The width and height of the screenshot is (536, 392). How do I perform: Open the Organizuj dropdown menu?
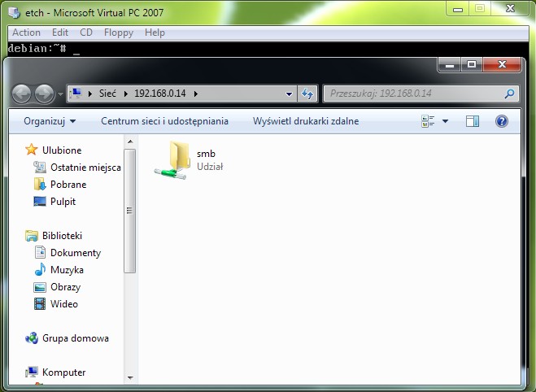(50, 121)
